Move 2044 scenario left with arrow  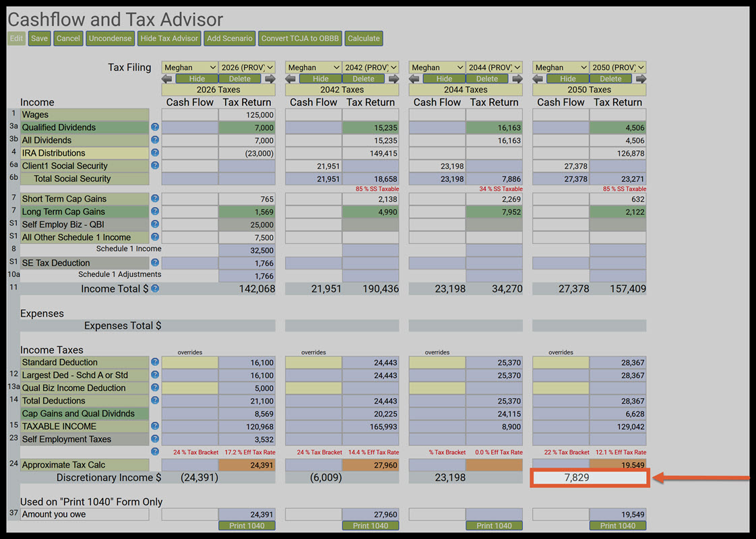[x=414, y=79]
